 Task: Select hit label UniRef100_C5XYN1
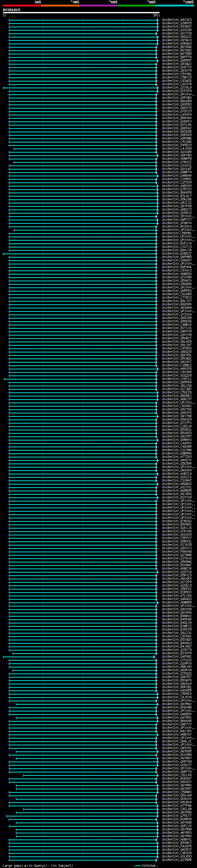[x=177, y=74]
